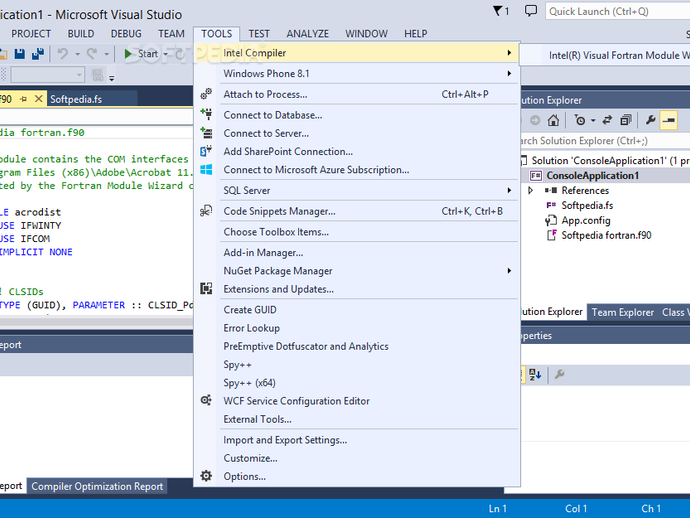Open the notifications flag icon
Image resolution: width=690 pixels, height=518 pixels.
point(497,11)
